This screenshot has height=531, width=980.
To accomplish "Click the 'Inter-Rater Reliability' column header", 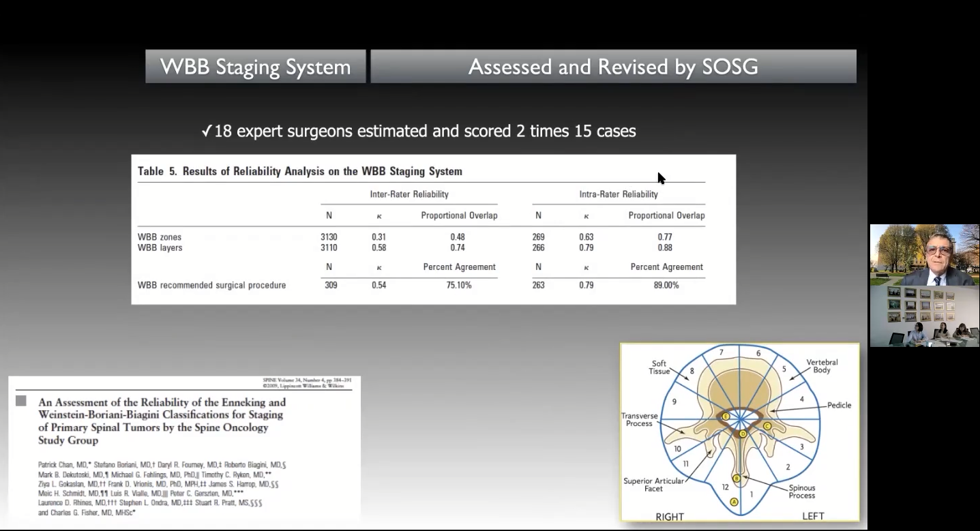I will click(409, 194).
